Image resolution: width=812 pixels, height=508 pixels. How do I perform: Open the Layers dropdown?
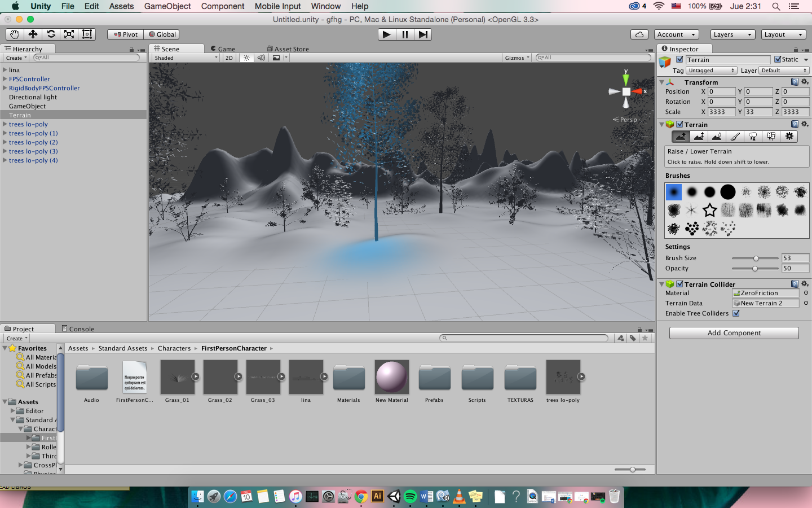[732, 34]
